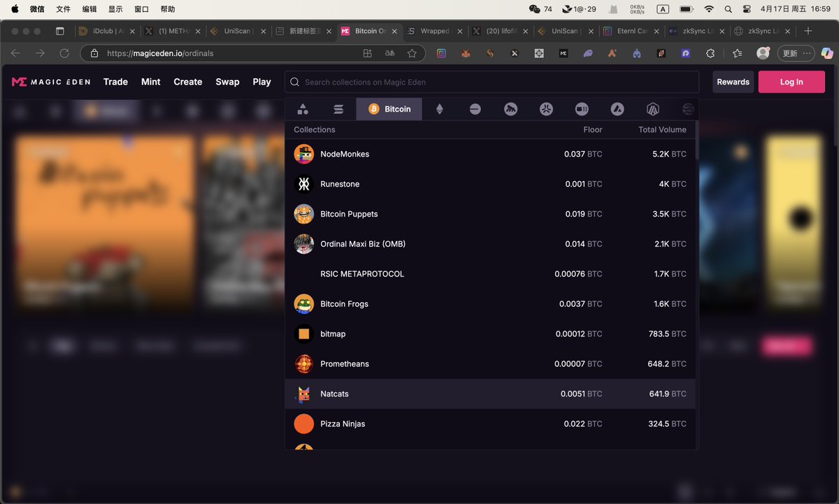Open the RSIC METAPROTOCOL collection
Viewport: 839px width, 504px height.
[490, 274]
